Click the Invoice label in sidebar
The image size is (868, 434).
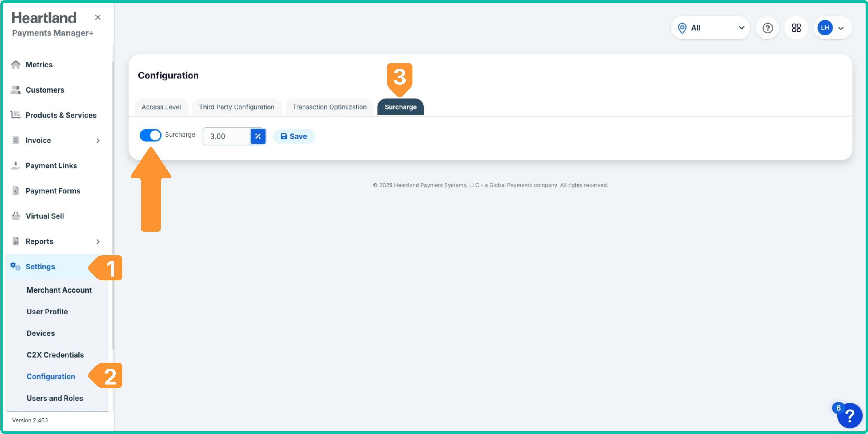coord(38,140)
